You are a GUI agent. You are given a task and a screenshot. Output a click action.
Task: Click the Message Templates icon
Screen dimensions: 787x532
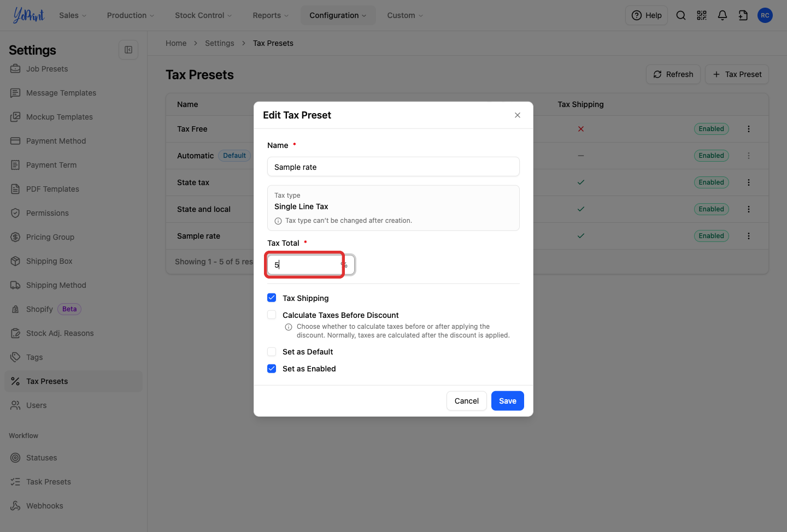tap(15, 93)
